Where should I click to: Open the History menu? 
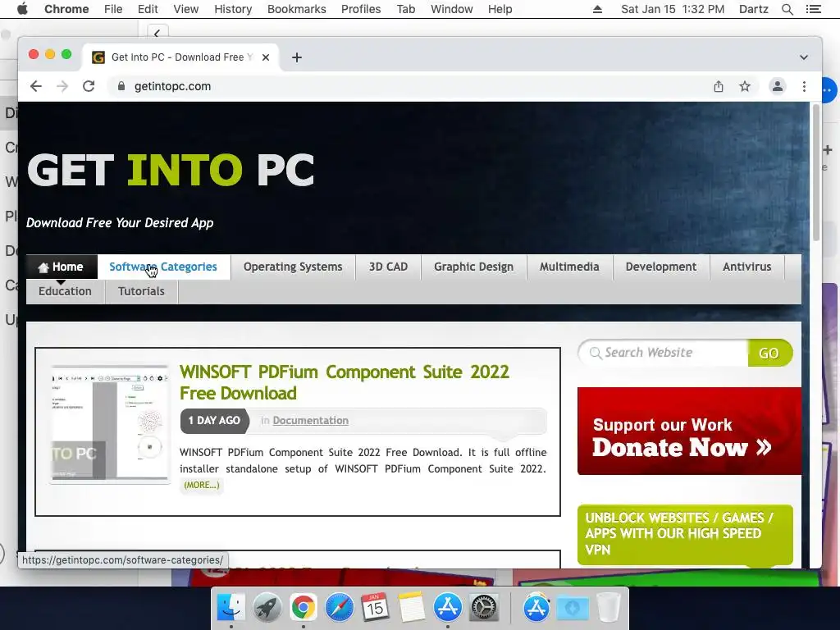(x=233, y=9)
